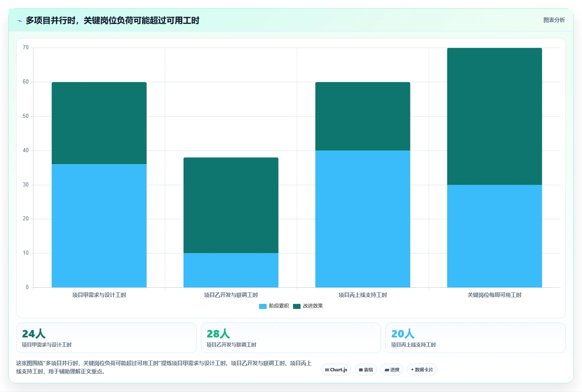Click the 项目甲需求与设计工时 x-axis label
This screenshot has height=392, width=582.
coord(99,295)
